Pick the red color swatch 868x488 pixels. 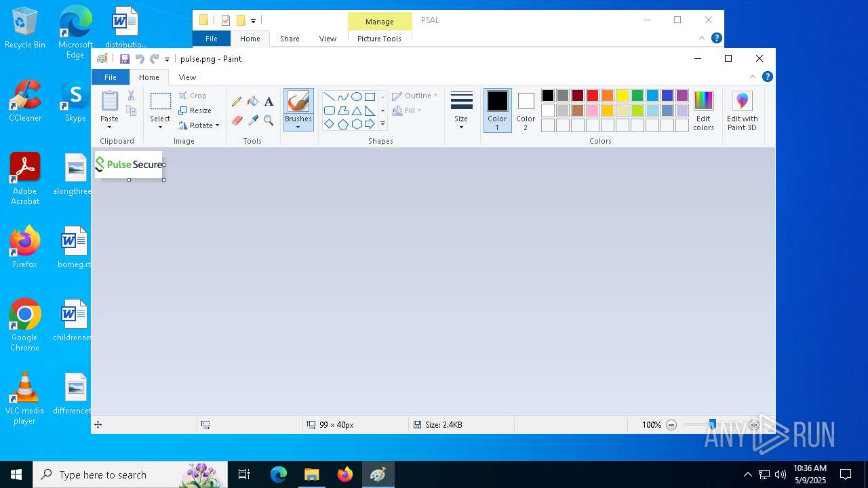(x=593, y=96)
